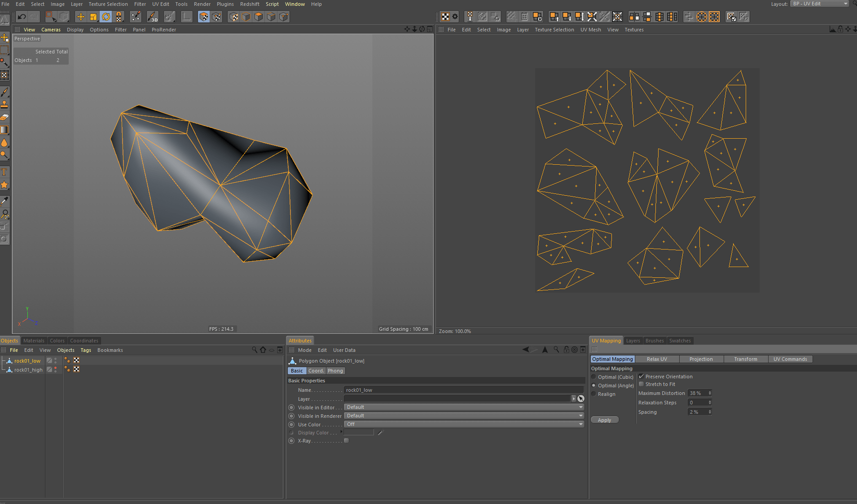Click the Undo icon
Viewport: 857px width, 504px height.
tap(21, 17)
